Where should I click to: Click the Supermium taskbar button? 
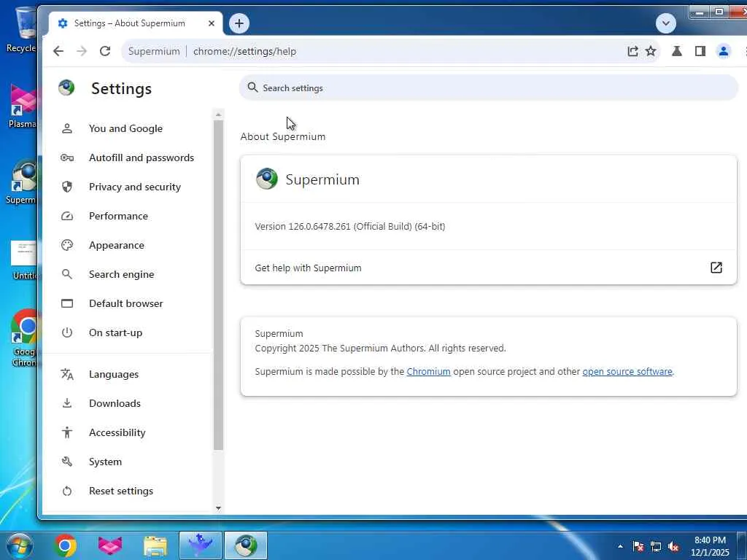click(x=246, y=545)
